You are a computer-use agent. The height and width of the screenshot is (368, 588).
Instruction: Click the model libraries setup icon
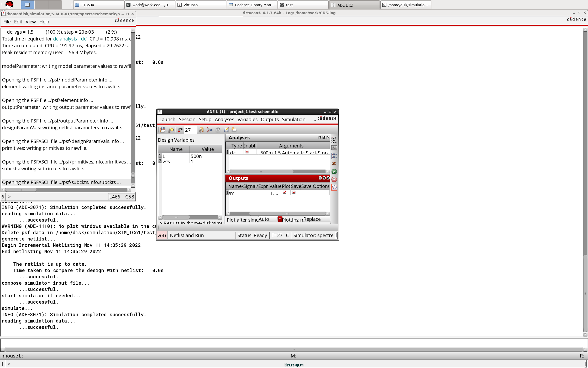click(201, 130)
